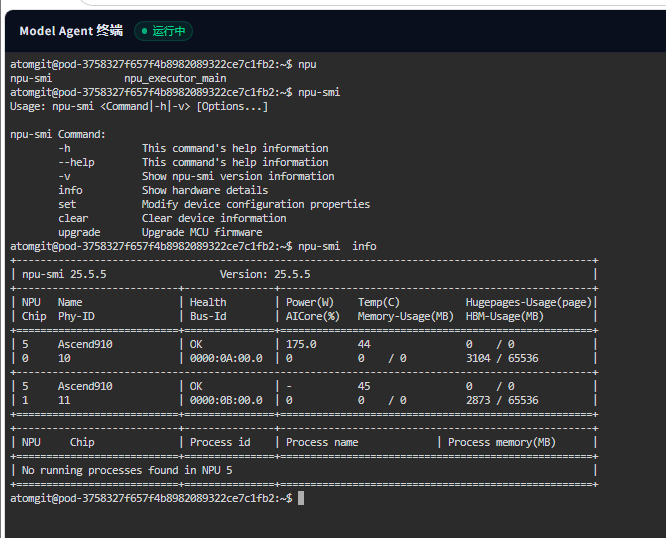Click the 175.0 power value
This screenshot has height=538, width=666.
click(301, 344)
